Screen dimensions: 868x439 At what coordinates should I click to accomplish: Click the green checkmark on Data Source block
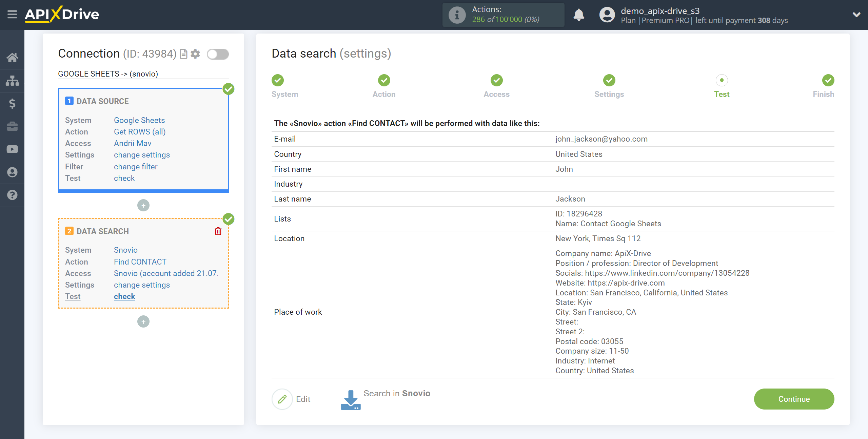[x=229, y=89]
